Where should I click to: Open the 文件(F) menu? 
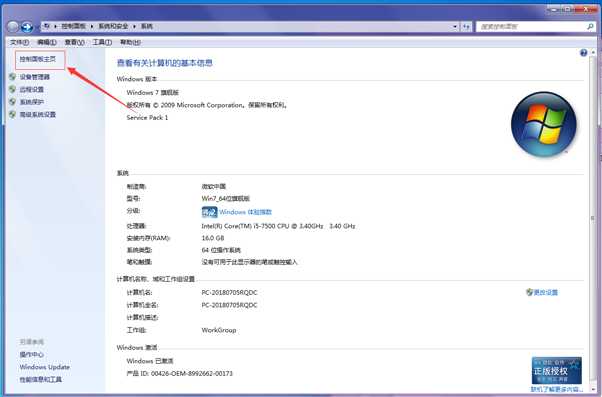tap(19, 42)
